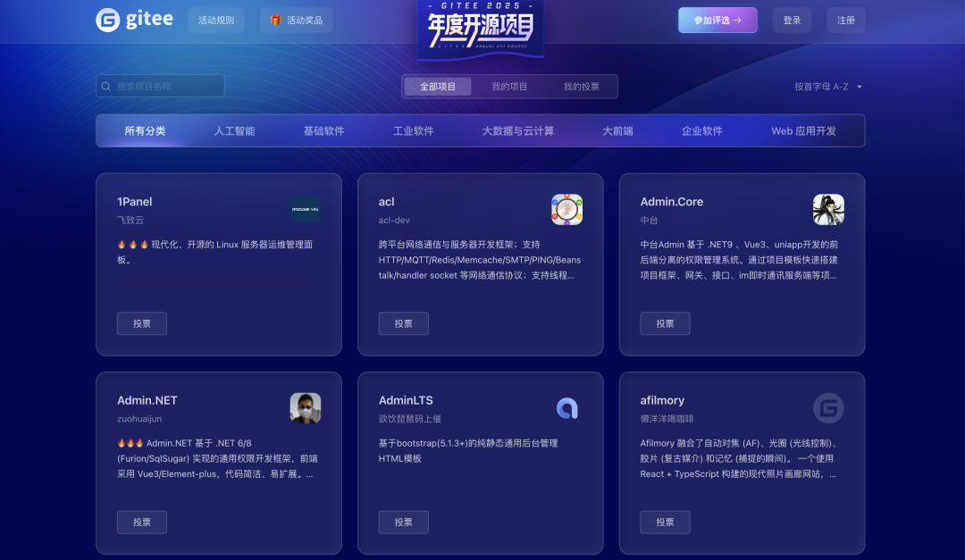Open the AdminLTS project logo icon

click(x=566, y=408)
